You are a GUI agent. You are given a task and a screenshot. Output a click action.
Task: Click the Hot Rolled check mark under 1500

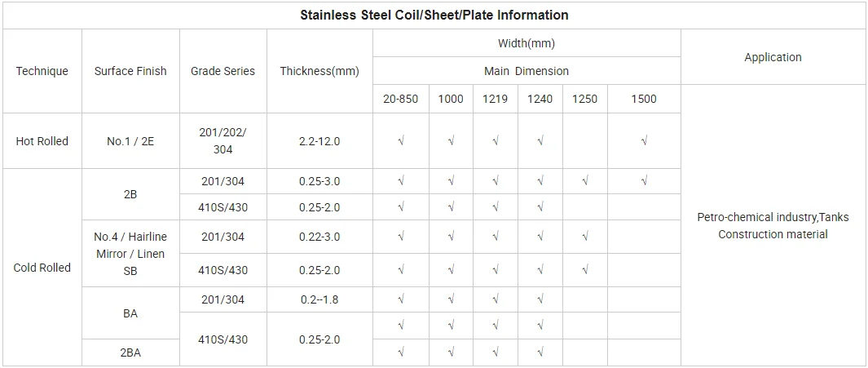coord(644,141)
